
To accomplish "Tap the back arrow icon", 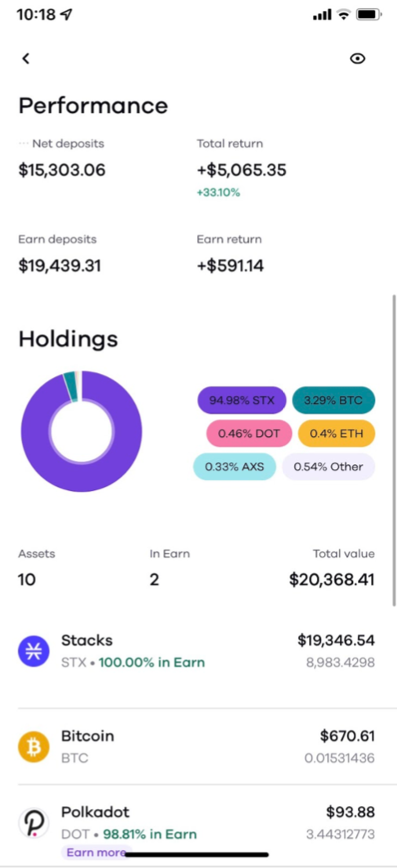I will 25,58.
